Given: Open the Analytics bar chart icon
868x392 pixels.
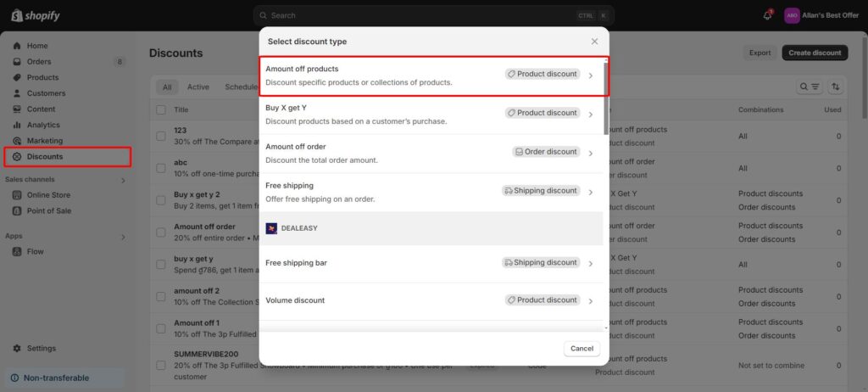Looking at the screenshot, I should (x=17, y=126).
